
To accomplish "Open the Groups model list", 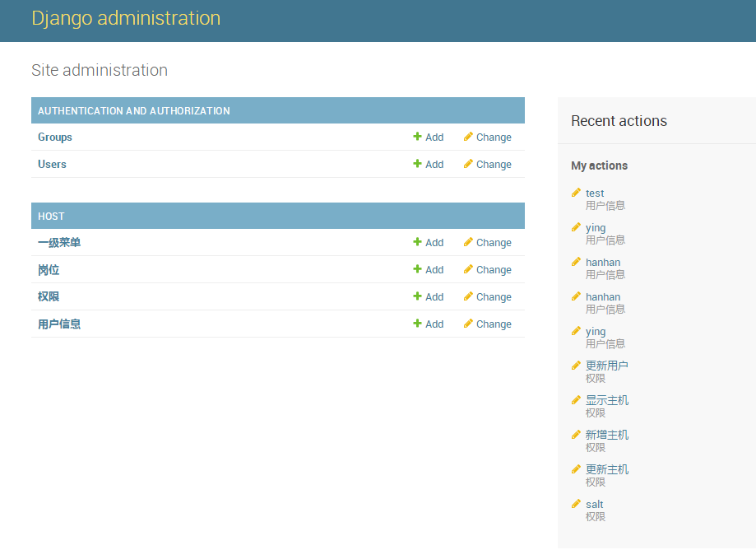I will [x=55, y=137].
